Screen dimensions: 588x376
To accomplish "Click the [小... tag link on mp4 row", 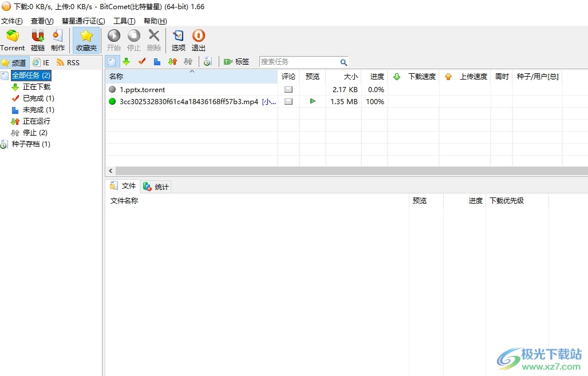I will click(x=269, y=102).
